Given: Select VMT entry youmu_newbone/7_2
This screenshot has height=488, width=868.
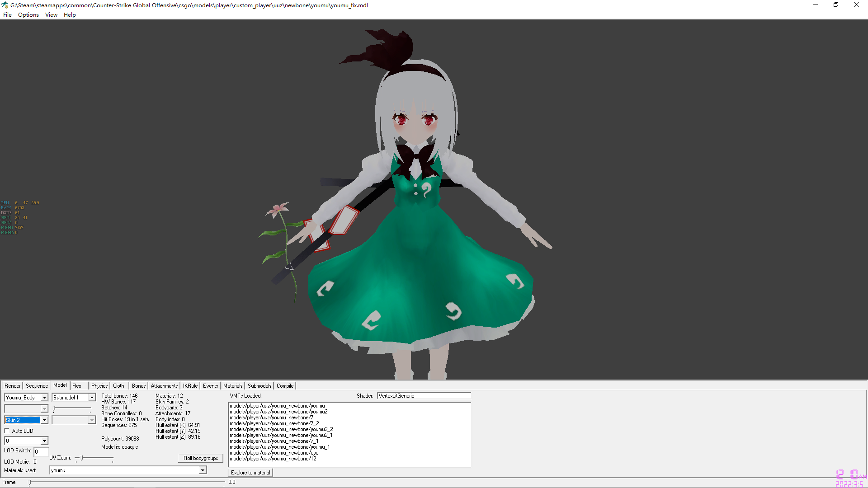Looking at the screenshot, I should pyautogui.click(x=274, y=423).
